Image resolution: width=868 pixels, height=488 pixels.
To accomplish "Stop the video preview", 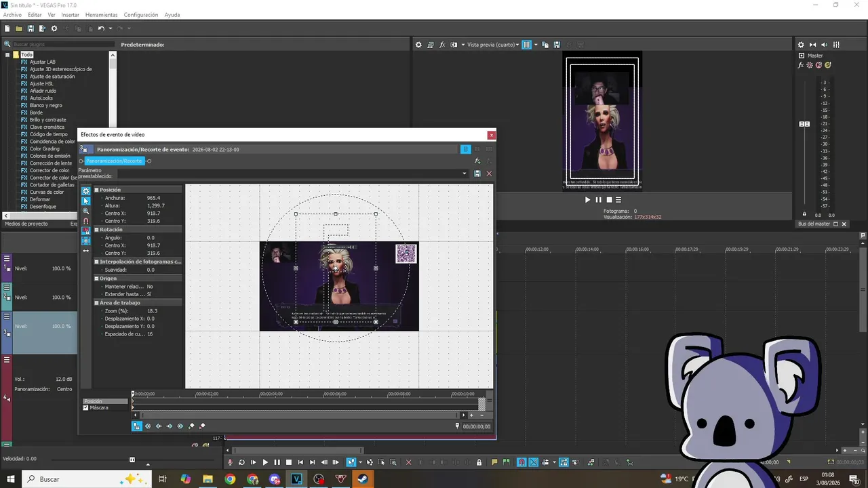I will 609,200.
